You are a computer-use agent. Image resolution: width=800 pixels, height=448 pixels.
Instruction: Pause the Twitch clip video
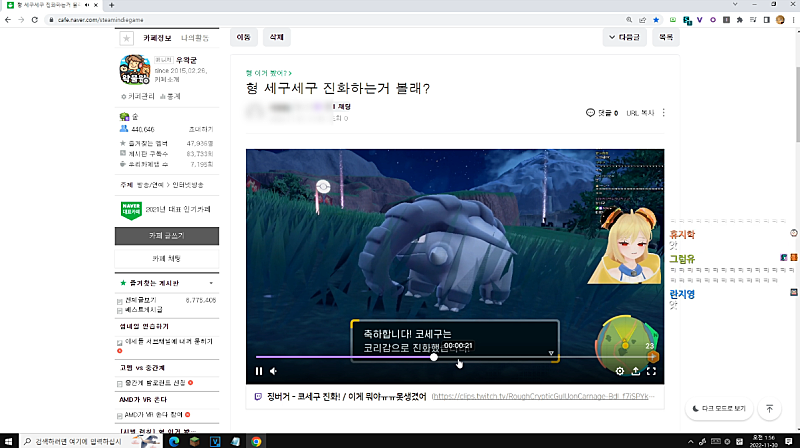pyautogui.click(x=259, y=371)
